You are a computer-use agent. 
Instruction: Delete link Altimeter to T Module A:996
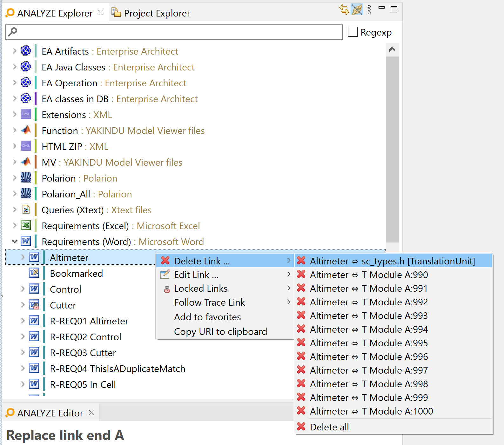click(x=393, y=356)
